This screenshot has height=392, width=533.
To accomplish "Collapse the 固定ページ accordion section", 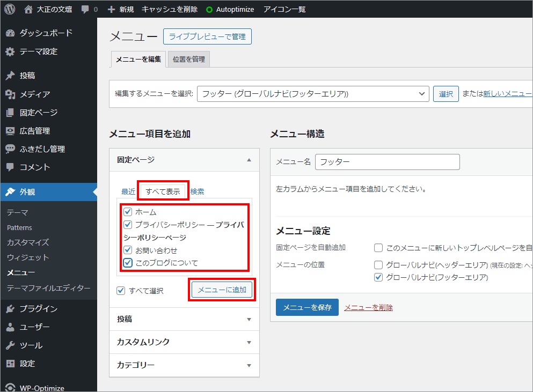I will click(x=184, y=160).
